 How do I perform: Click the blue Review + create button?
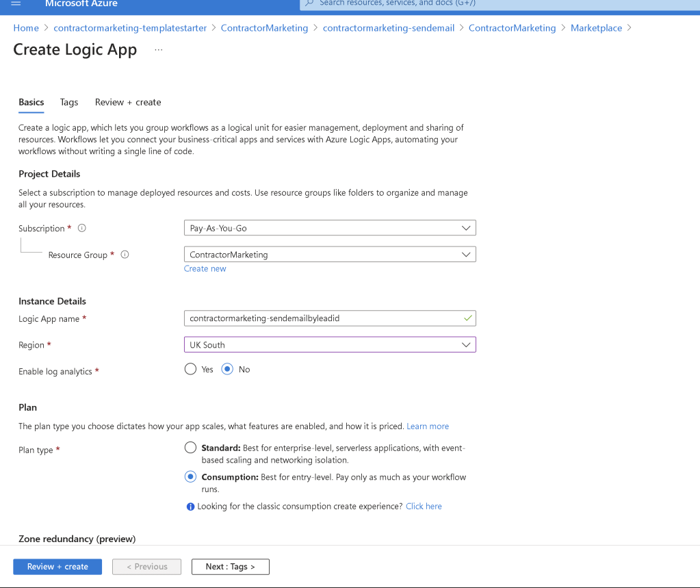[57, 567]
